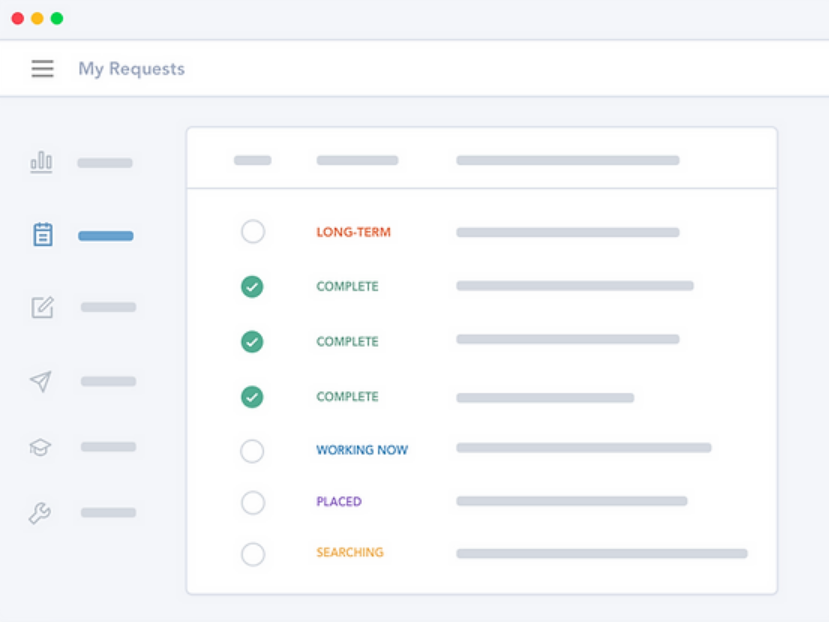The image size is (829, 622).
Task: Select the PLACED status label
Action: pos(339,502)
